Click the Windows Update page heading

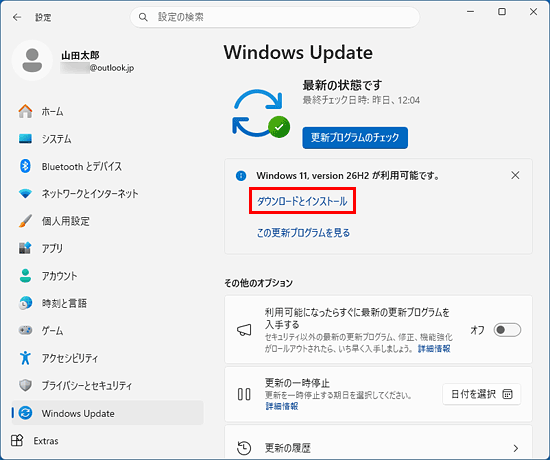pyautogui.click(x=298, y=53)
